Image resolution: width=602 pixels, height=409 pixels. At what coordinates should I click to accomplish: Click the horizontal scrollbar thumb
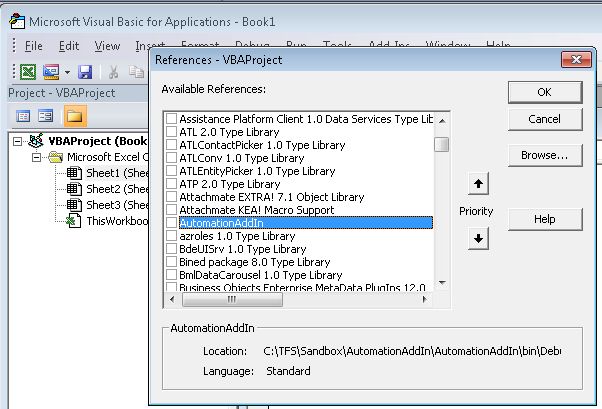(232, 299)
